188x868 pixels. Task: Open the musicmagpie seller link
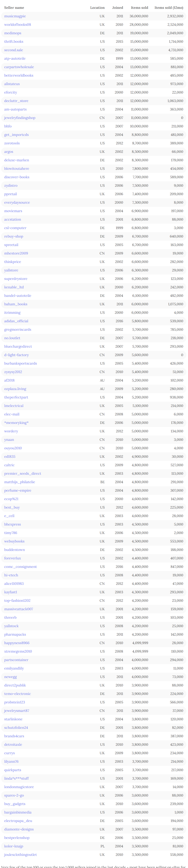tap(15, 16)
